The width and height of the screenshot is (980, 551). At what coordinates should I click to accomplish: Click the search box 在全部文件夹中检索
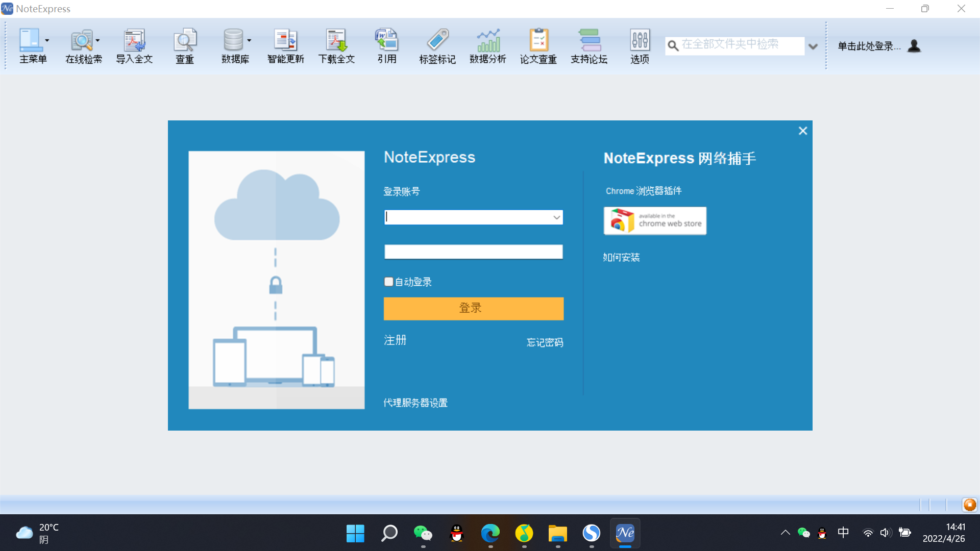click(735, 45)
